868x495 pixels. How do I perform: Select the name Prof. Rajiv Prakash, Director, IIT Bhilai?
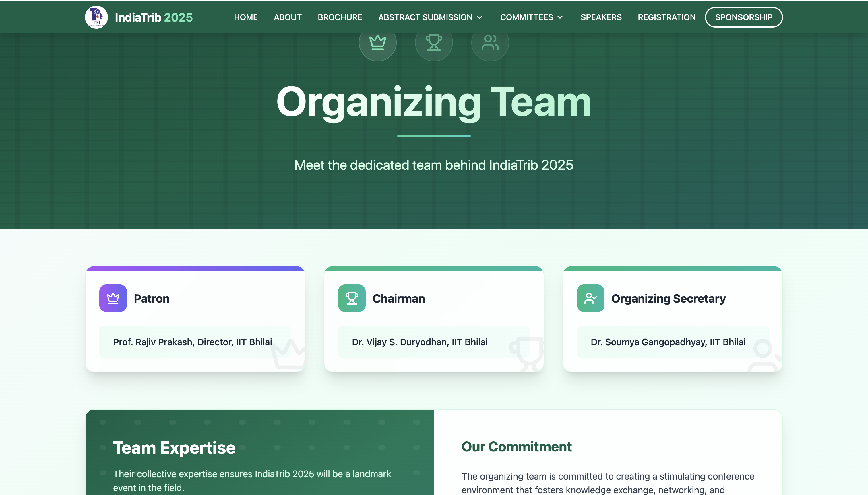click(193, 342)
